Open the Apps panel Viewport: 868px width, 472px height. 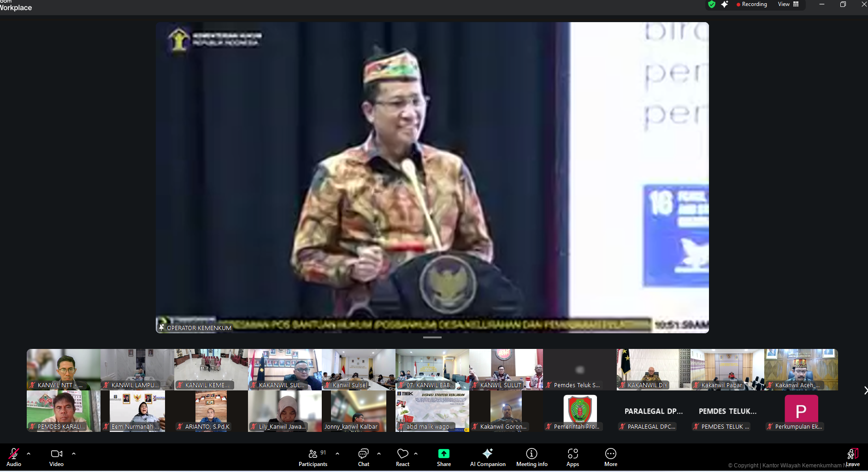click(573, 457)
